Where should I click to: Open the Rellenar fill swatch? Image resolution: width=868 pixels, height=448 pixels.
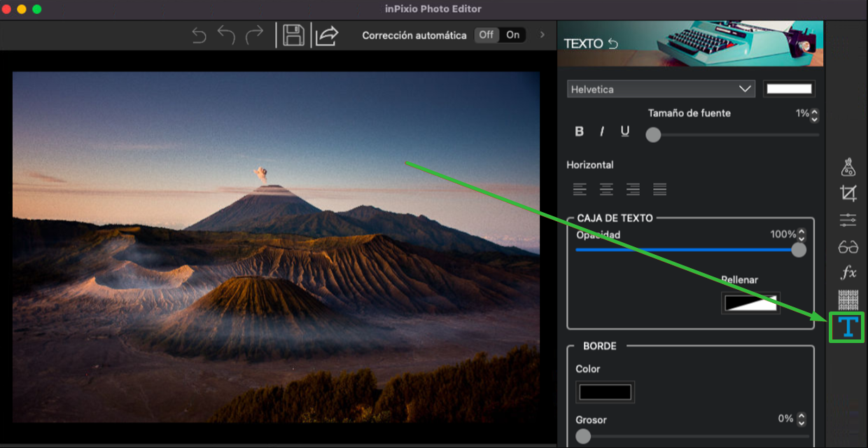point(751,303)
